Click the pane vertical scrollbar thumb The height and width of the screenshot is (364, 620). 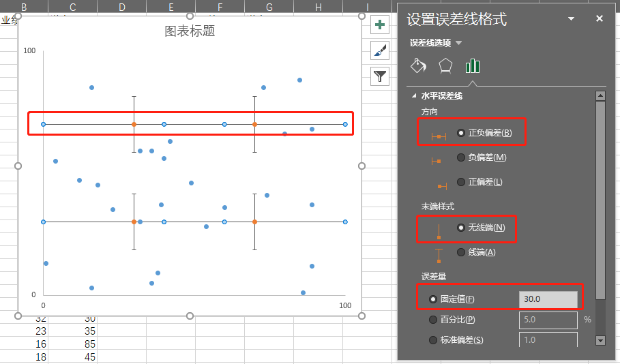[600, 200]
